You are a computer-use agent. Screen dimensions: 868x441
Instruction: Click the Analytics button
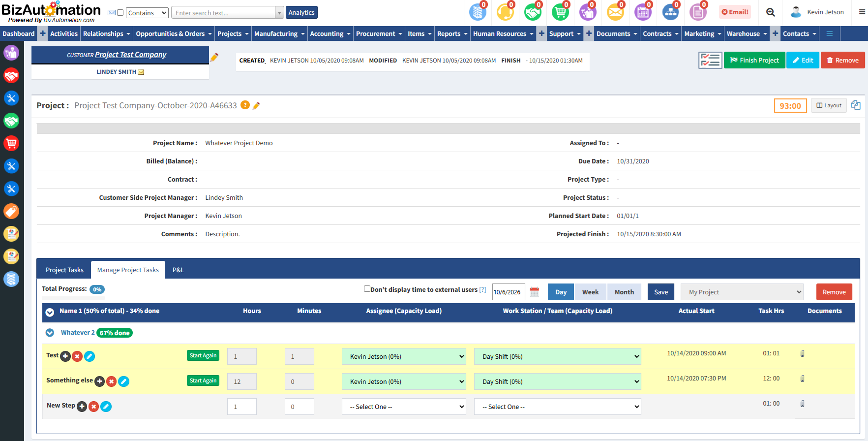coord(301,12)
